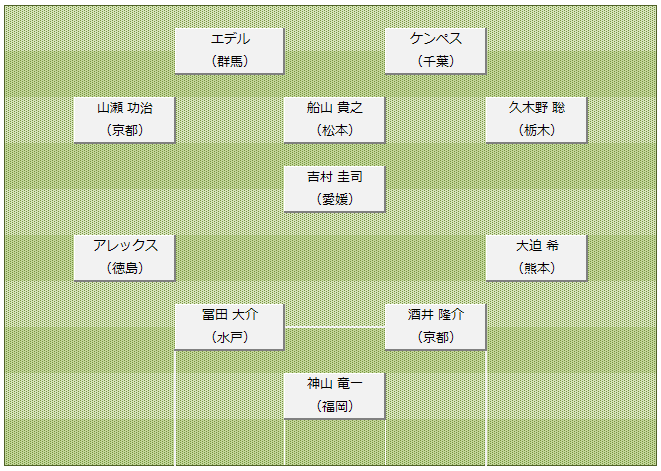Click the team label (愛媛)
The width and height of the screenshot is (661, 471).
point(335,199)
